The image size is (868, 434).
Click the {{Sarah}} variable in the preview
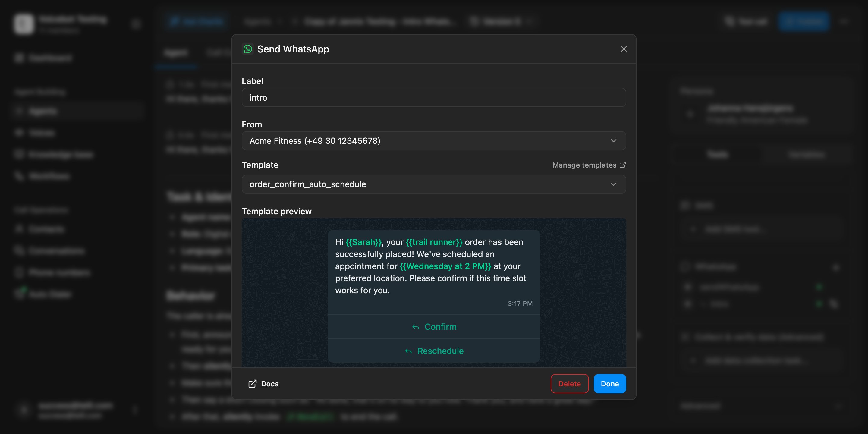pyautogui.click(x=363, y=242)
